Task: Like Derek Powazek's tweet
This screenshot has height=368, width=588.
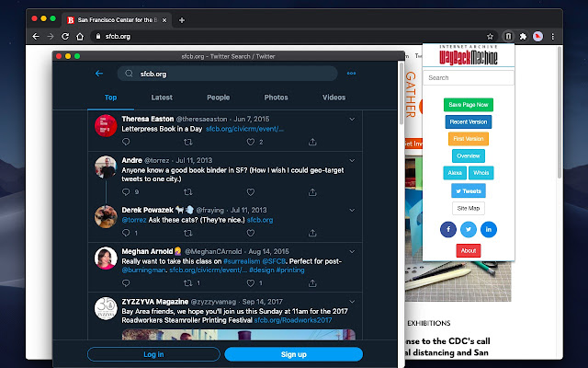Action: [x=251, y=233]
